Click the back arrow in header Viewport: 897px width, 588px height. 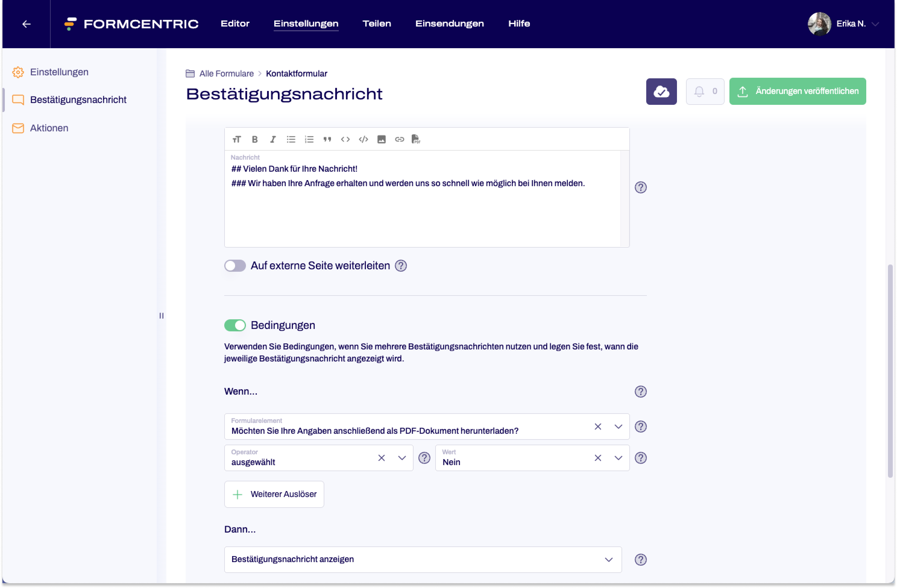pos(27,24)
